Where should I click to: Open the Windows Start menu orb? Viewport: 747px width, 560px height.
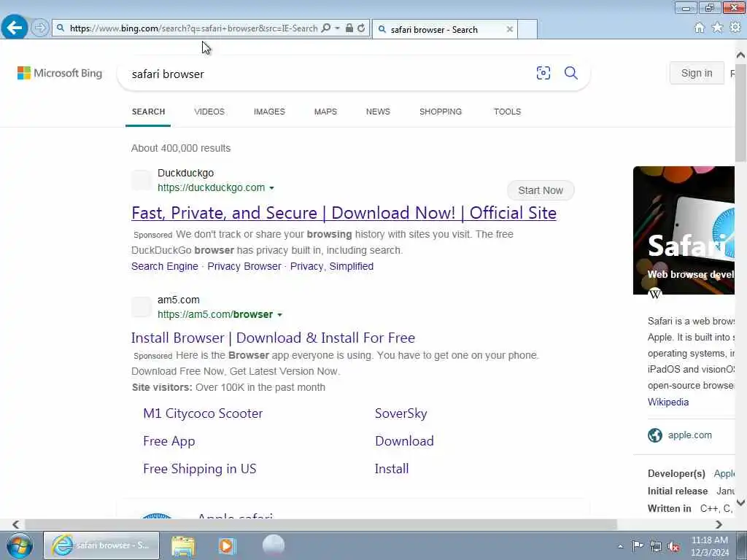tap(19, 545)
